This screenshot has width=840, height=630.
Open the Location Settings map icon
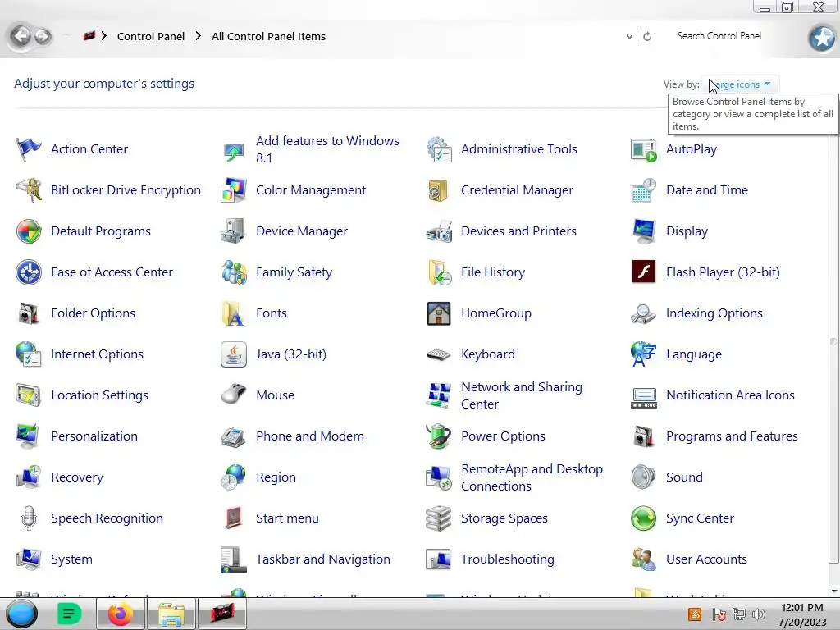[x=29, y=395]
